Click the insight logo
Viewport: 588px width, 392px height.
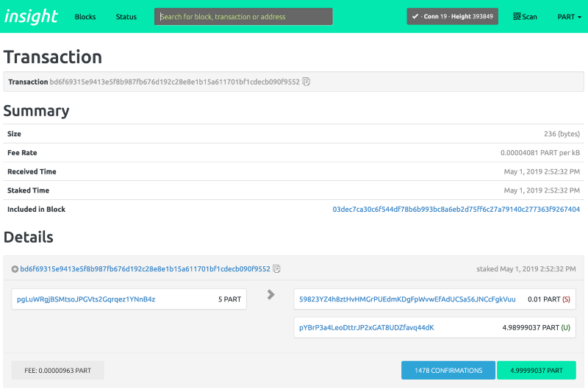(x=31, y=16)
